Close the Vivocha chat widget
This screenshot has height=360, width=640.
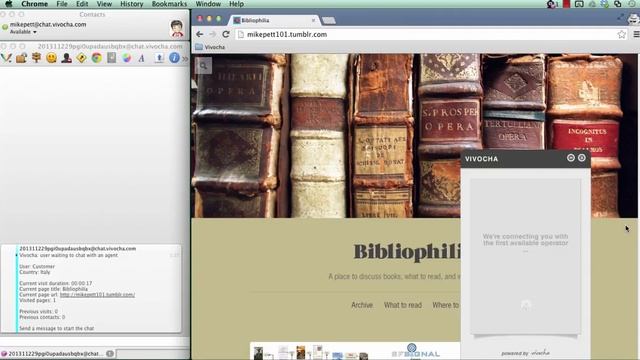point(582,158)
